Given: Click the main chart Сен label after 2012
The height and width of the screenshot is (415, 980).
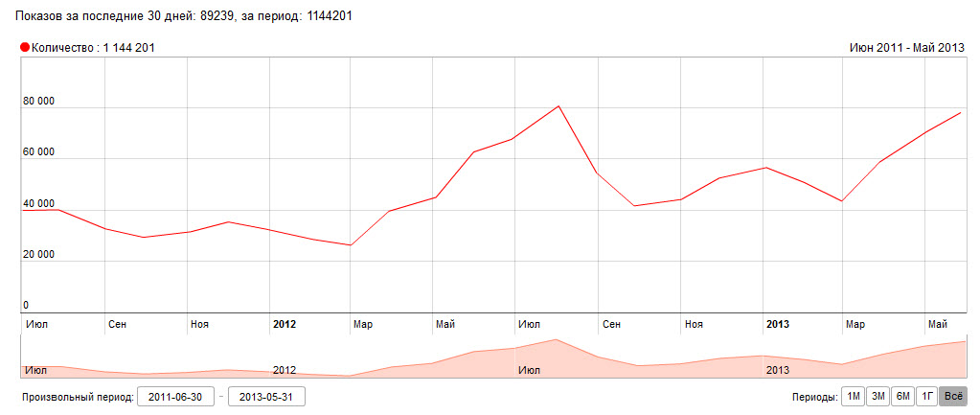Looking at the screenshot, I should pos(612,324).
